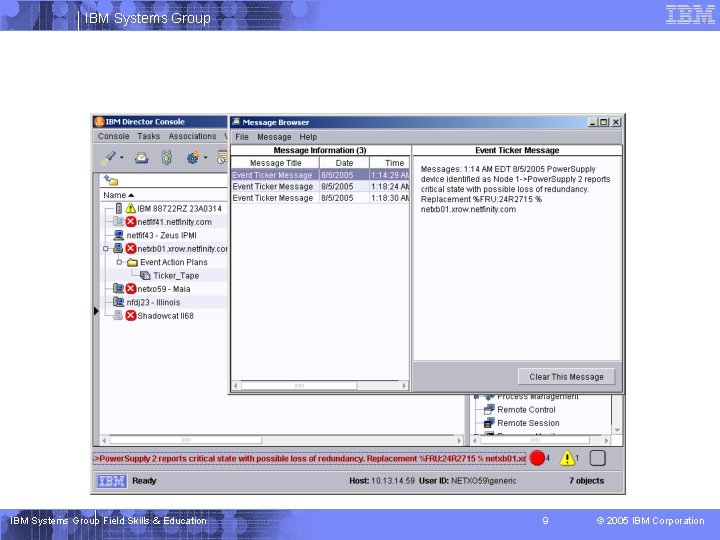Open the Associations menu
720x540 pixels.
pyautogui.click(x=192, y=136)
